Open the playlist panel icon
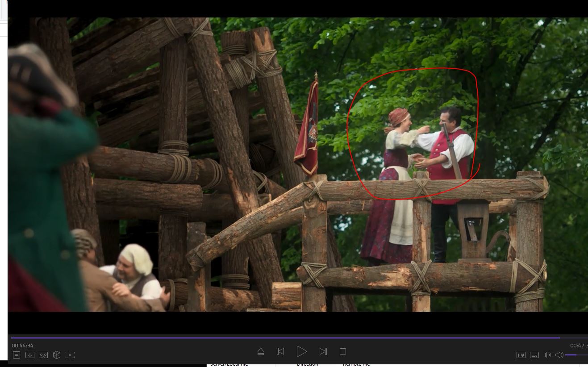This screenshot has height=367, width=588. (17, 355)
